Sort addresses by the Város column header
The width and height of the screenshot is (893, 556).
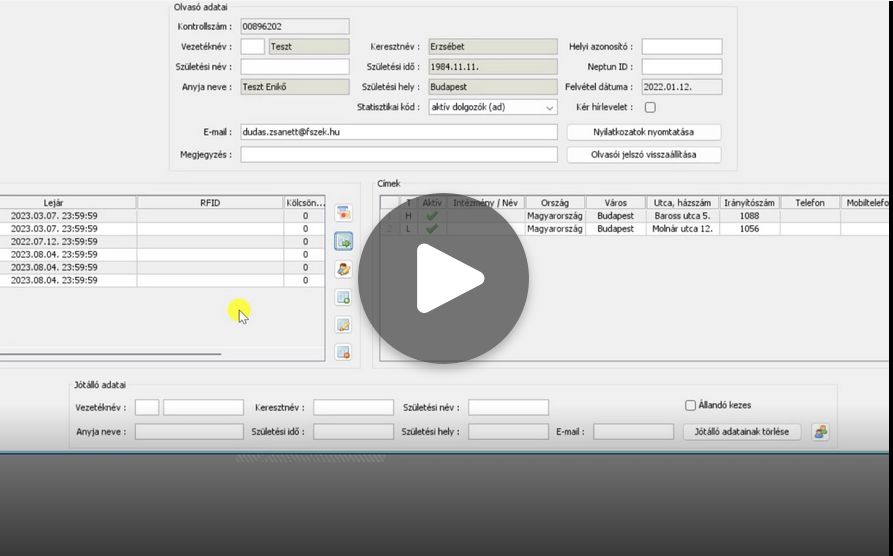(614, 202)
